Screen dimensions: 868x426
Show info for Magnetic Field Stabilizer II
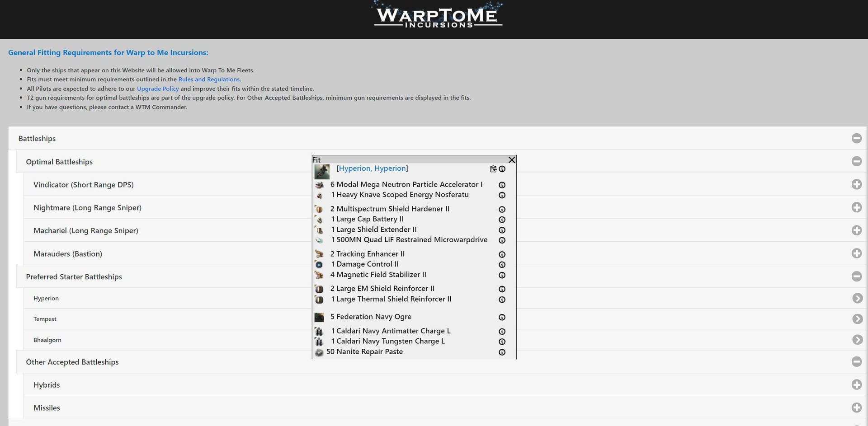502,275
